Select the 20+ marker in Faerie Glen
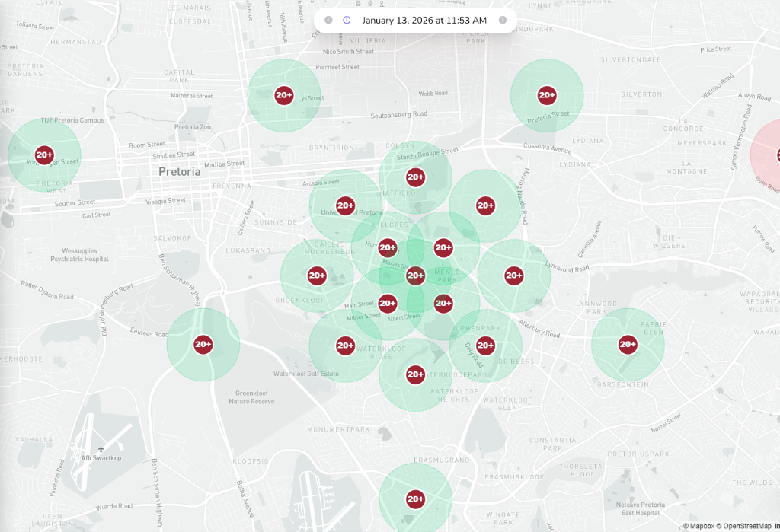This screenshot has width=780, height=532. [x=628, y=345]
